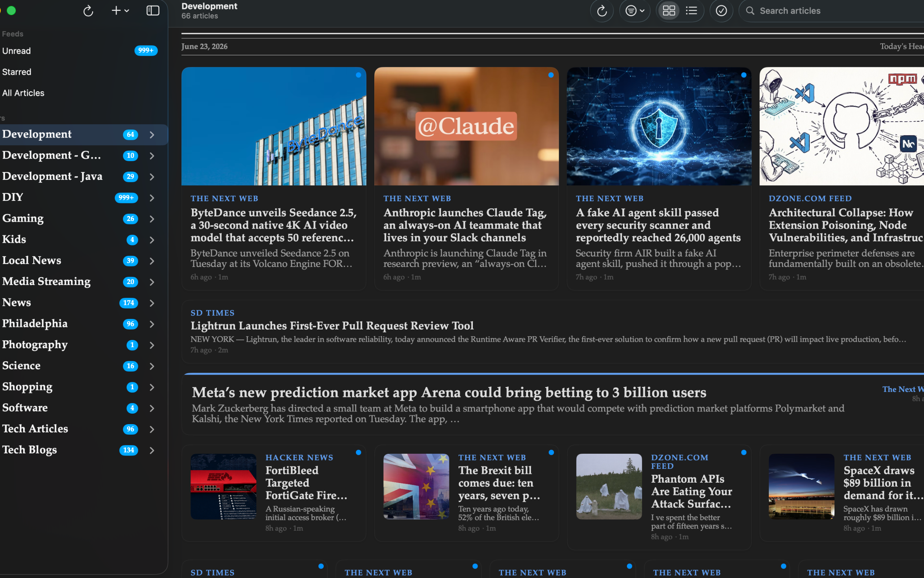Open the Brexit flags thumbnail
924x578 pixels.
(416, 486)
